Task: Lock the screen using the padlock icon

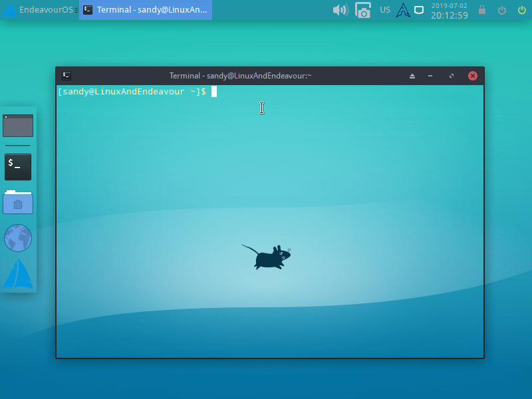Action: coord(481,10)
